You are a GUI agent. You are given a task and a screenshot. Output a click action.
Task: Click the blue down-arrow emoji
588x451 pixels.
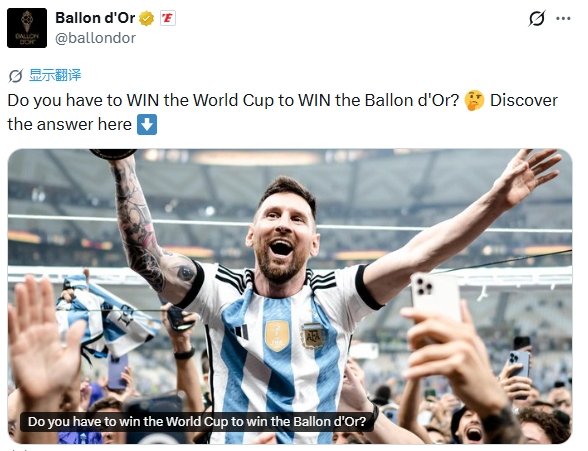pos(147,124)
